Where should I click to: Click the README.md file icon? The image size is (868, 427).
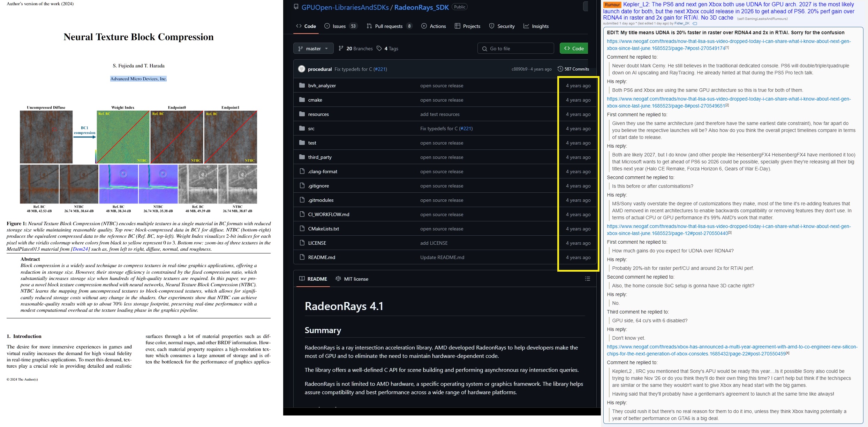pyautogui.click(x=302, y=257)
